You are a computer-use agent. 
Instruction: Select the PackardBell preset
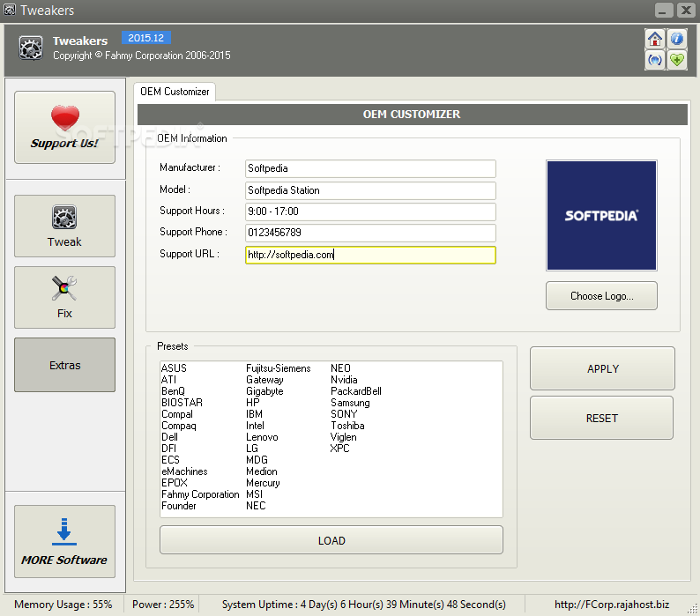pos(356,391)
